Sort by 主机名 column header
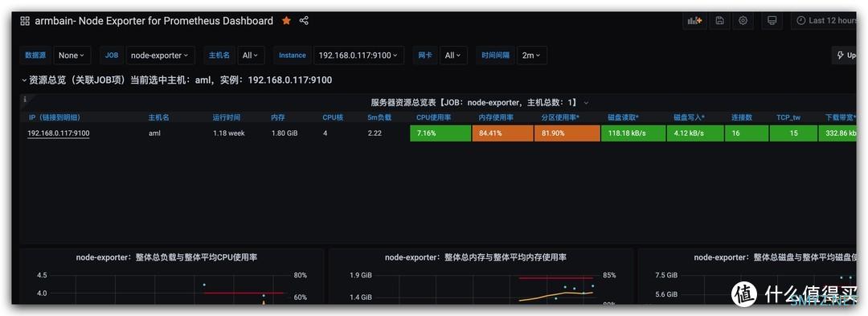The width and height of the screenshot is (868, 316). click(x=158, y=117)
